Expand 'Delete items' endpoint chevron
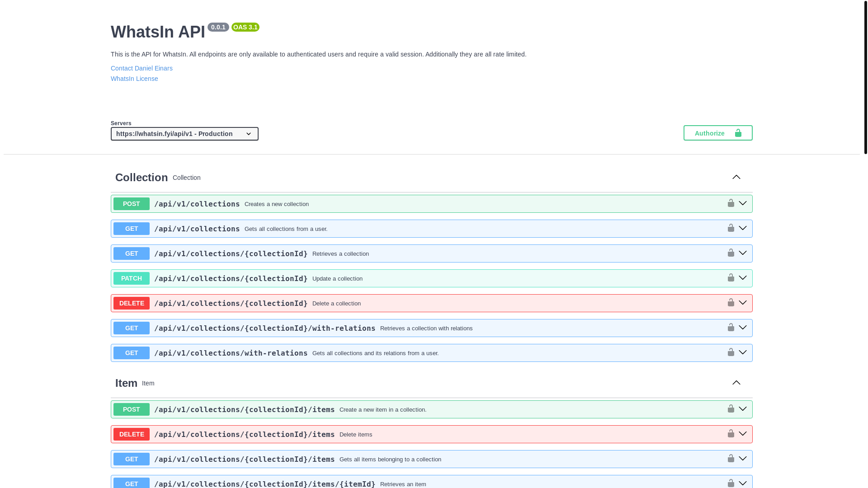Image resolution: width=868 pixels, height=488 pixels. [743, 434]
